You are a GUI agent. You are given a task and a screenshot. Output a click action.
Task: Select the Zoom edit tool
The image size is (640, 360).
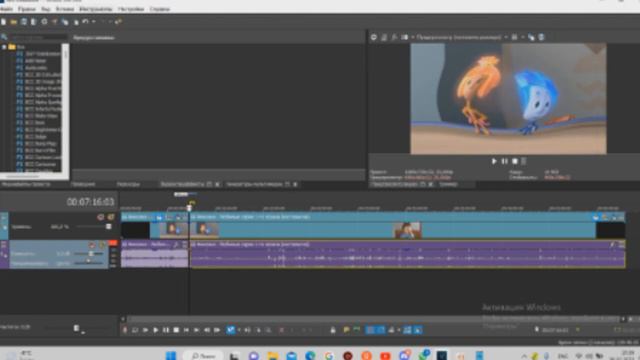click(x=268, y=330)
